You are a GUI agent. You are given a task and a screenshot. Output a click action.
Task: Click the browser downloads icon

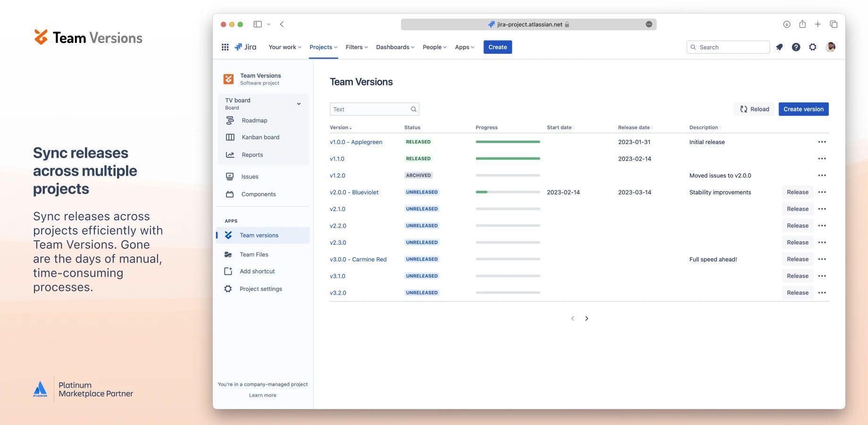coord(786,24)
